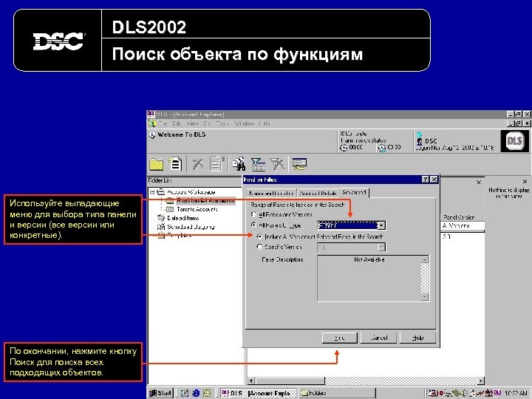532x399 pixels.
Task: Switch to DLS Account Explorer taskbar button
Action: click(x=258, y=393)
